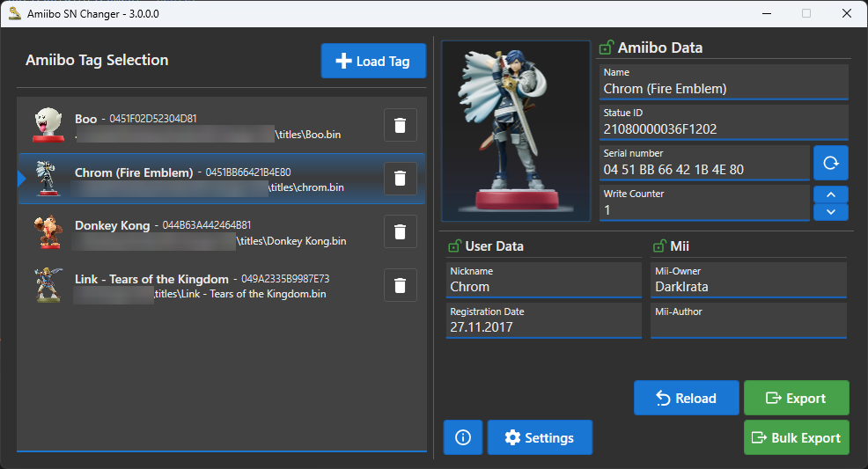Focus the Registration Date field
The height and width of the screenshot is (469, 868).
pos(544,321)
